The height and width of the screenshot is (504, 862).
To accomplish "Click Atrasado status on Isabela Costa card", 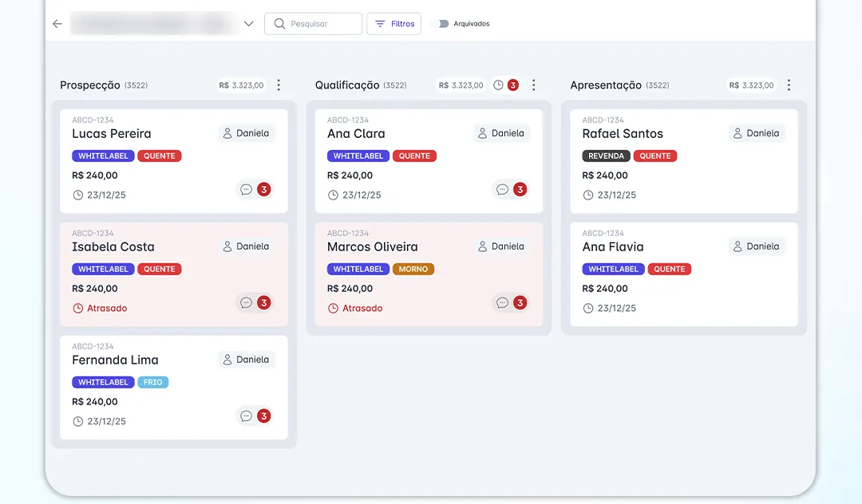I will pos(100,308).
